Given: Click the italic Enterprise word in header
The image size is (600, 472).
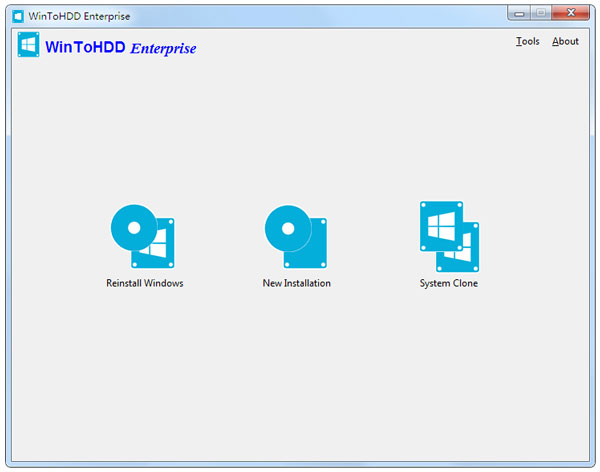Looking at the screenshot, I should point(163,48).
